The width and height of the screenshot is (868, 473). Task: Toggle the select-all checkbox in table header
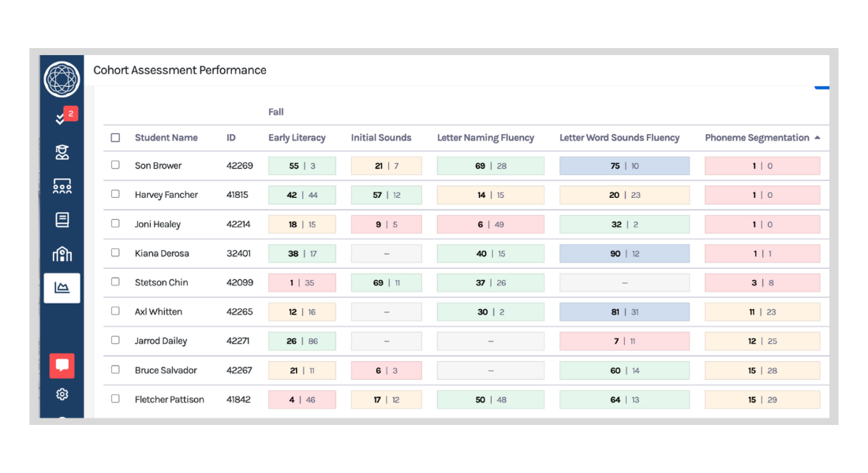coord(115,138)
